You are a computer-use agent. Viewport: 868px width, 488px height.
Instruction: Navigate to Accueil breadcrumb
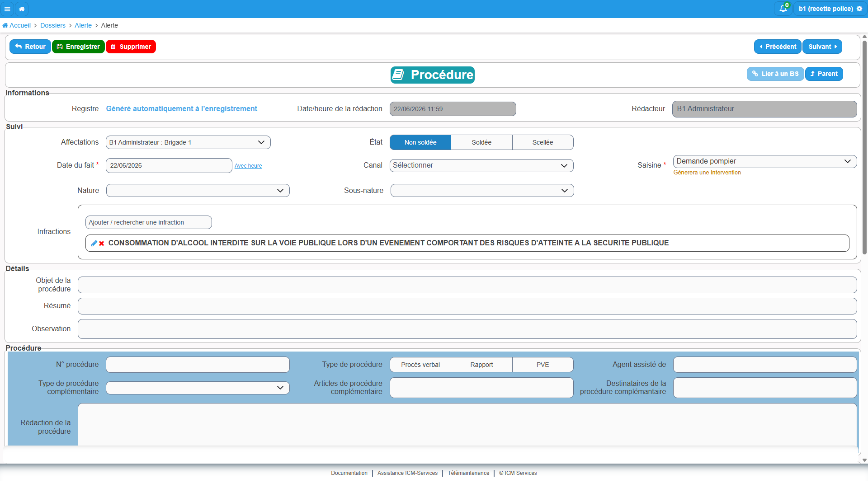point(17,25)
